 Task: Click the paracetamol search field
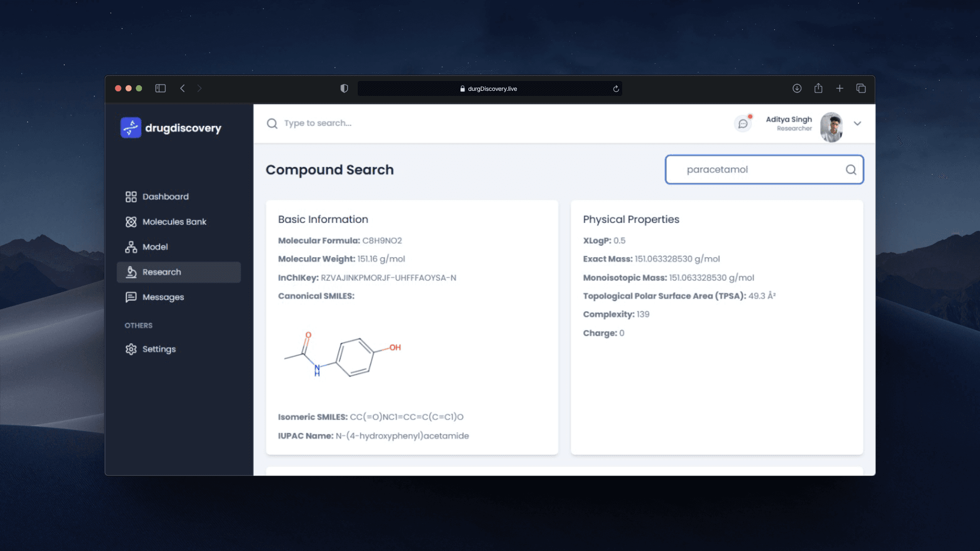click(x=740, y=169)
